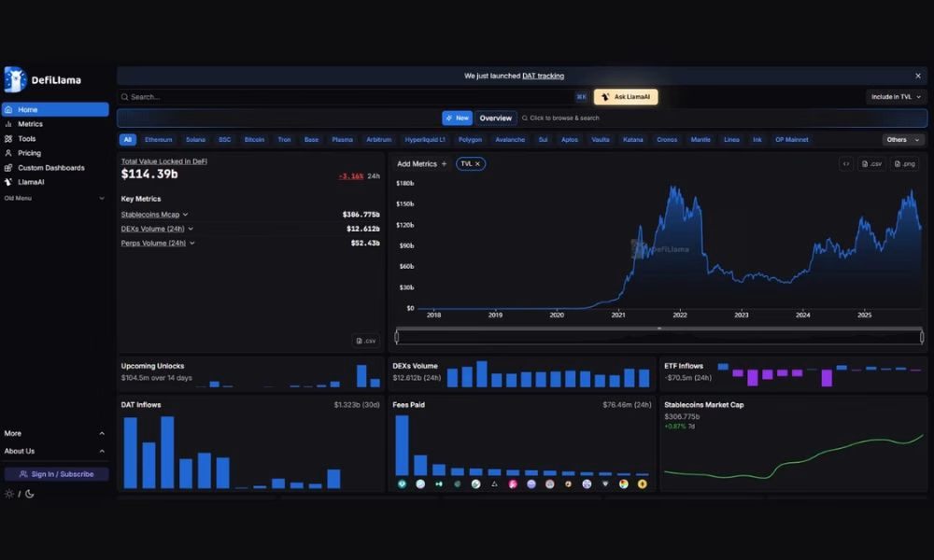This screenshot has width=934, height=560.
Task: Open the Tools sidebar page
Action: pyautogui.click(x=26, y=139)
